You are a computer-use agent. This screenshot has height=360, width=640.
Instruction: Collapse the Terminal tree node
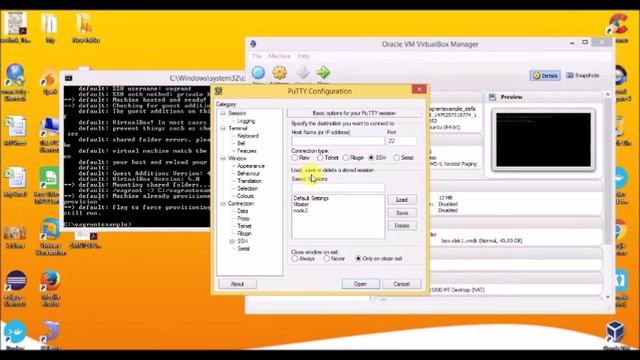click(223, 128)
